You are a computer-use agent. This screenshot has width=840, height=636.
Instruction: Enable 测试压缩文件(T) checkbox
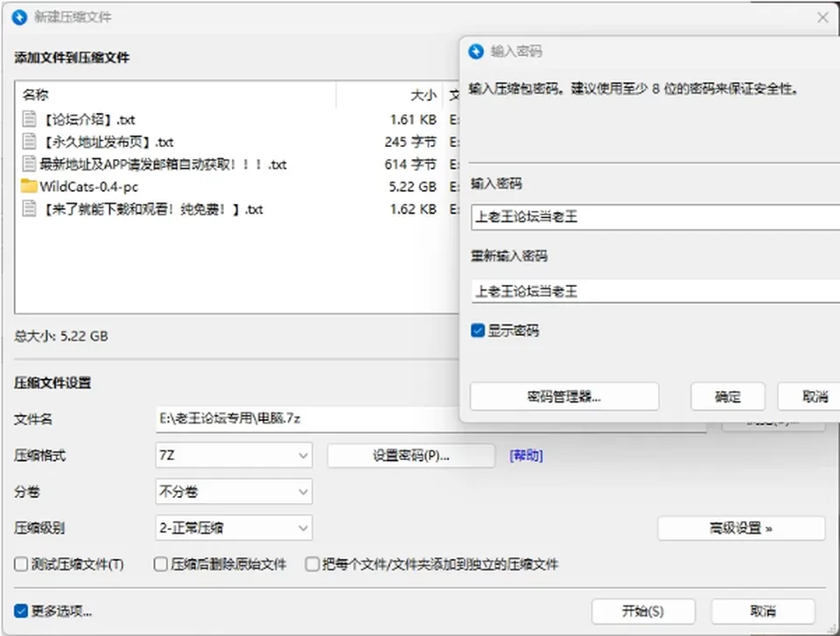point(21,564)
